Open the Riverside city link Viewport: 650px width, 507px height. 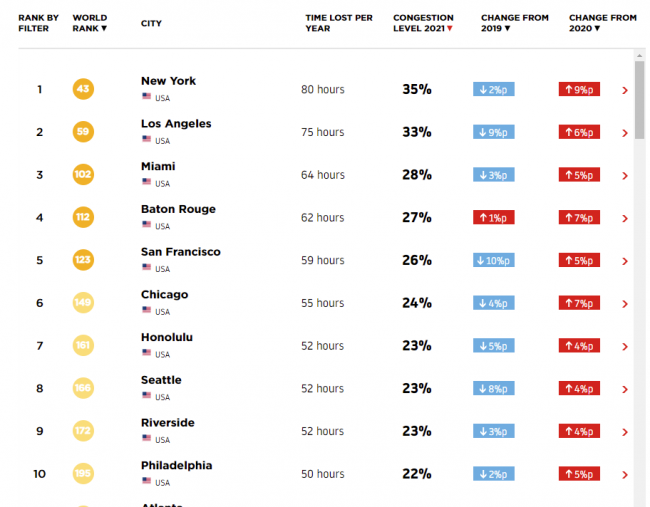(x=167, y=423)
